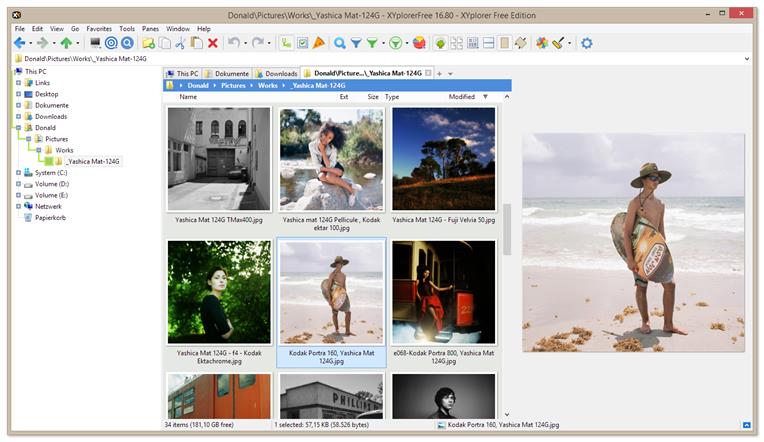
Task: Click the Undo toolbar icon
Action: tap(234, 43)
